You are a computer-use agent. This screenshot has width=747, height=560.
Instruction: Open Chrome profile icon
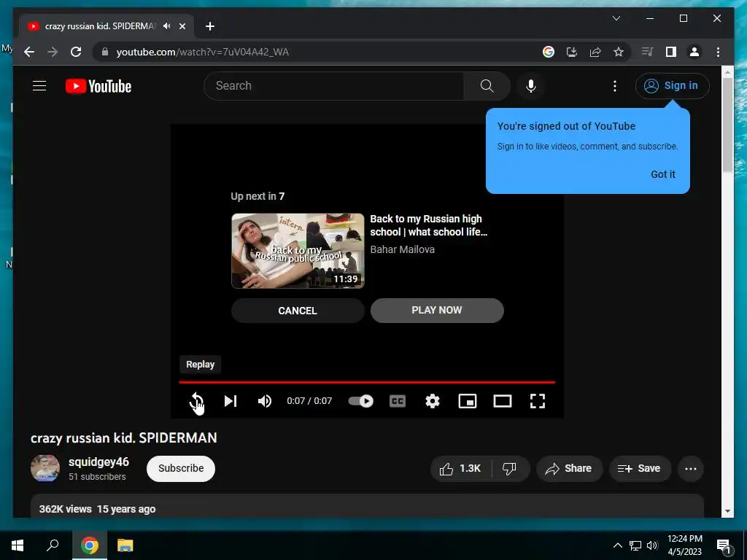tap(694, 52)
